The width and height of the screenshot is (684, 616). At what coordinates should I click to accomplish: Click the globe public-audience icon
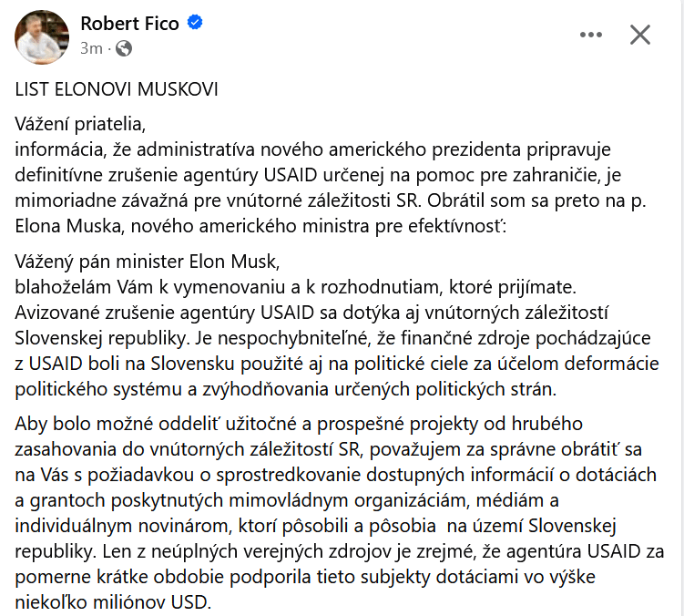124,48
